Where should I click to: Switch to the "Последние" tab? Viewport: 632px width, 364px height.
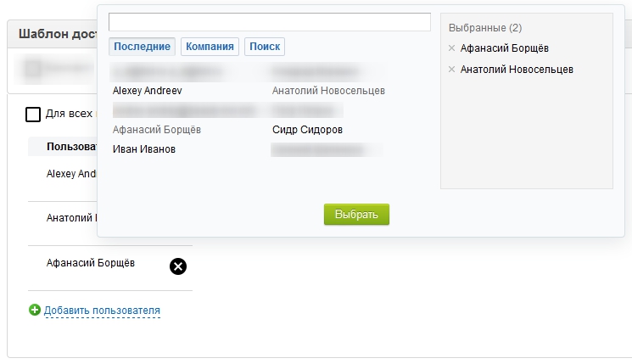(x=142, y=47)
